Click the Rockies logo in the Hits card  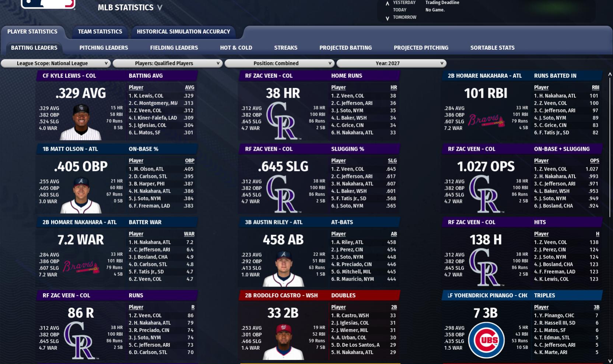click(486, 267)
